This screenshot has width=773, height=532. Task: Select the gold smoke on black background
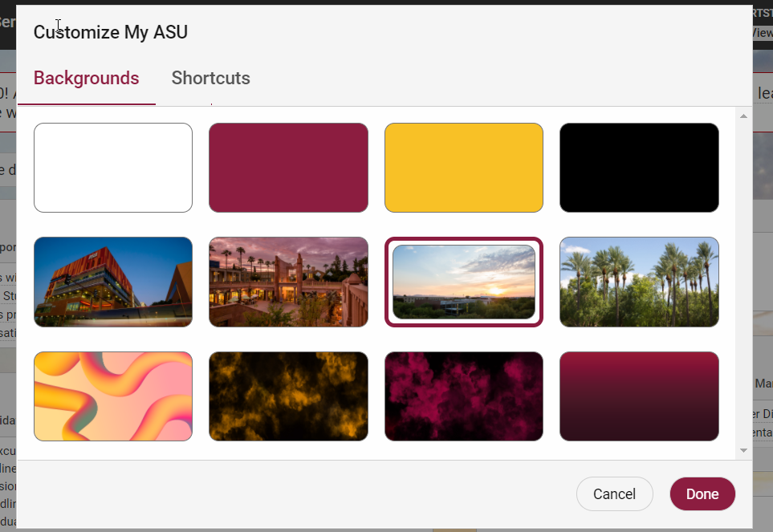coord(288,396)
